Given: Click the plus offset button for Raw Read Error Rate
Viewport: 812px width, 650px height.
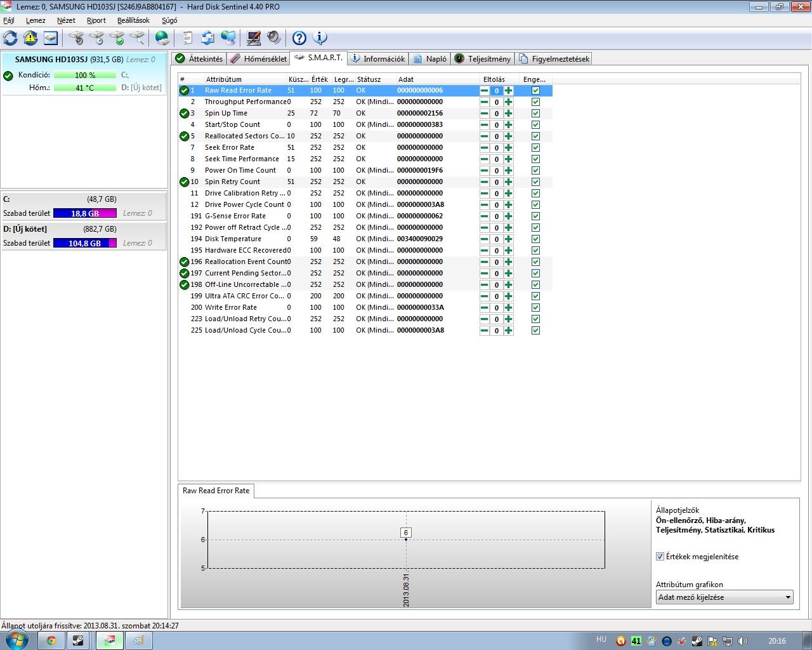Looking at the screenshot, I should pos(508,91).
